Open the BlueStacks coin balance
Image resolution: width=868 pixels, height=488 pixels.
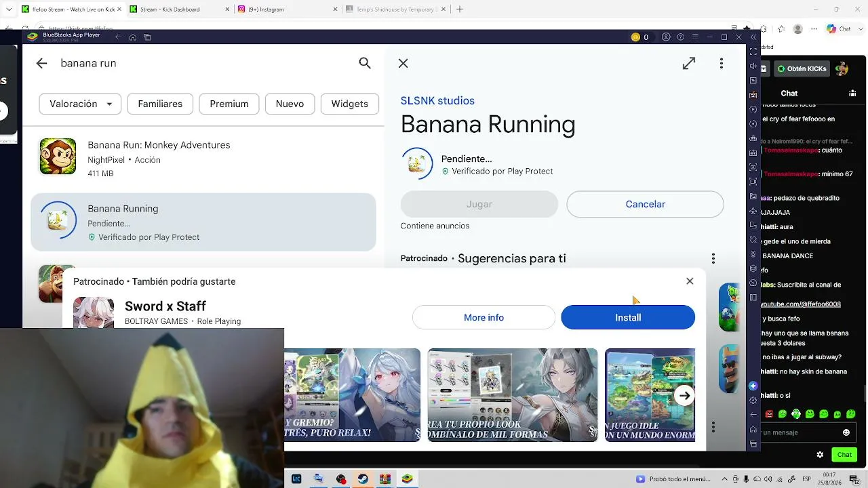coord(640,37)
